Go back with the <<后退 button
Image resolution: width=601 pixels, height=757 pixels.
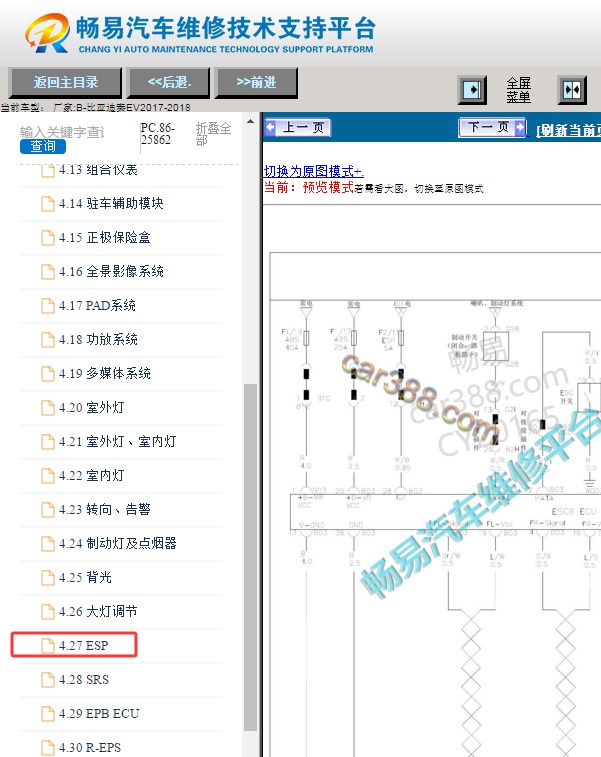(168, 83)
